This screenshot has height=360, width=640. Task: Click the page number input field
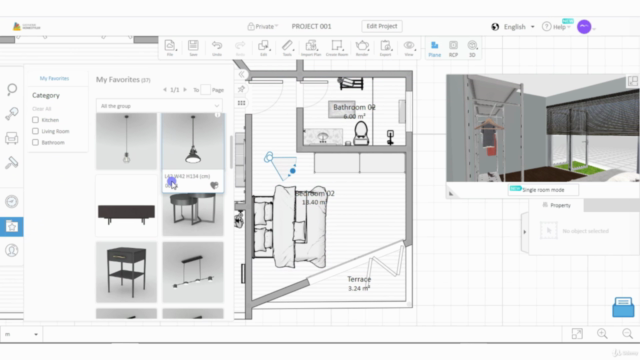coord(206,89)
